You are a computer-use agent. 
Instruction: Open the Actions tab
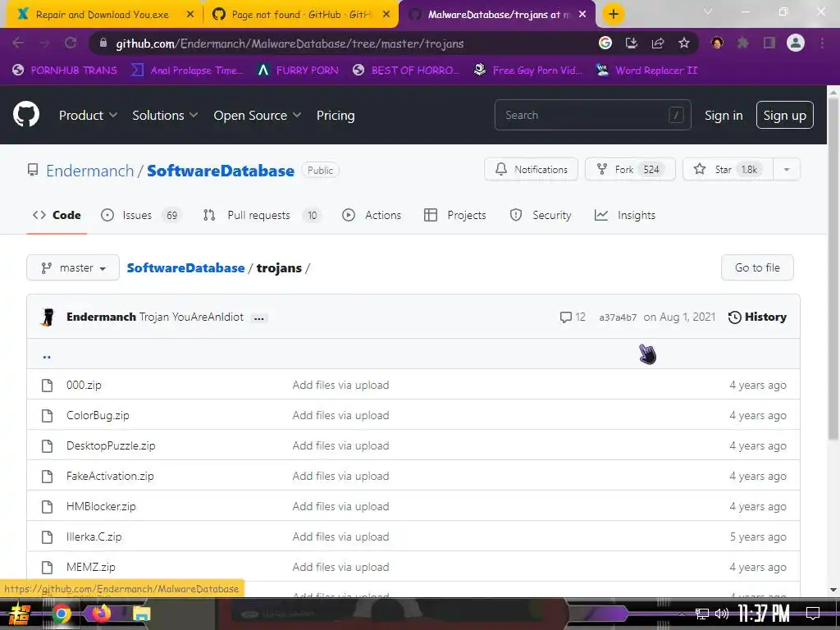pyautogui.click(x=372, y=216)
